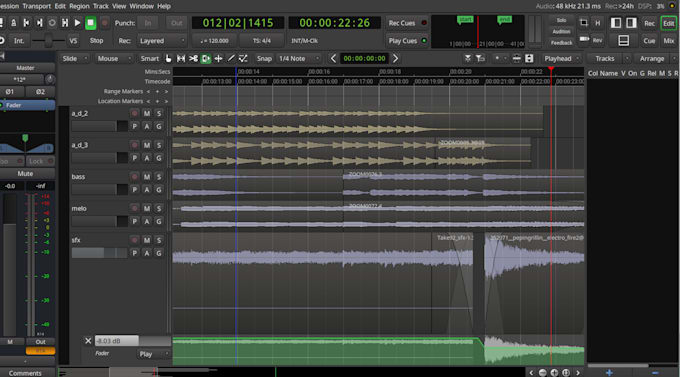
Task: Click the Go to session start transport icon
Action: pos(26,23)
